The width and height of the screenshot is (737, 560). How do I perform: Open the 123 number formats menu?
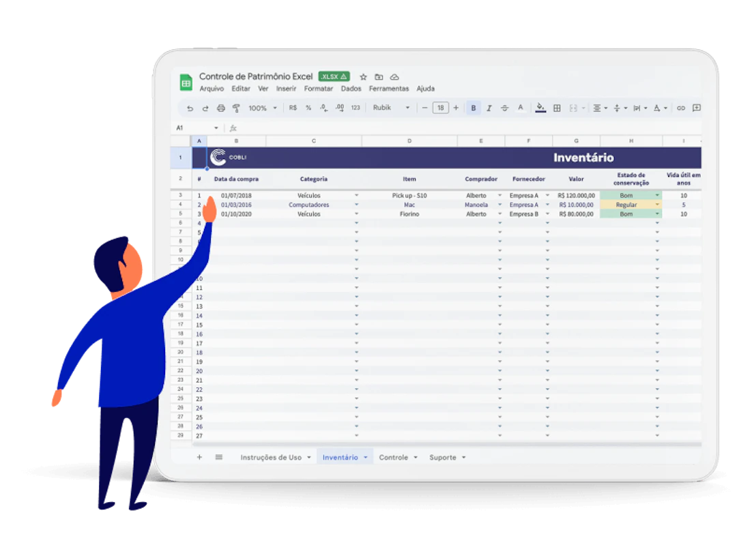pyautogui.click(x=356, y=108)
